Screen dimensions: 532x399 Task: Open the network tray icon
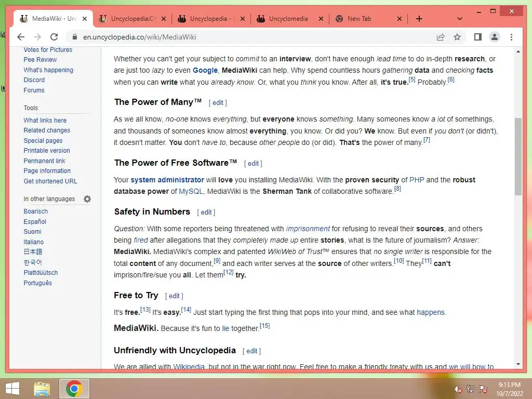pyautogui.click(x=471, y=389)
